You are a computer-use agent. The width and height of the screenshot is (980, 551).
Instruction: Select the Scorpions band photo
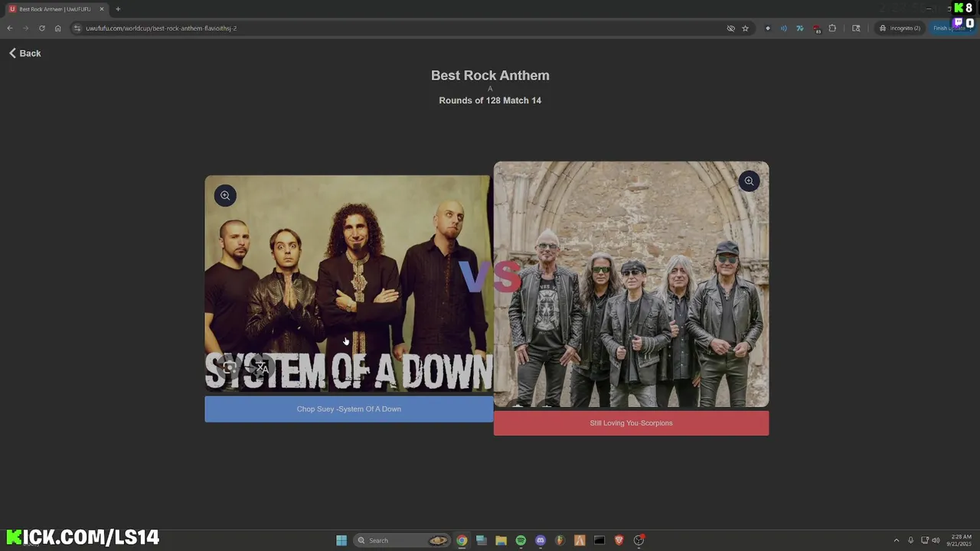coord(631,285)
